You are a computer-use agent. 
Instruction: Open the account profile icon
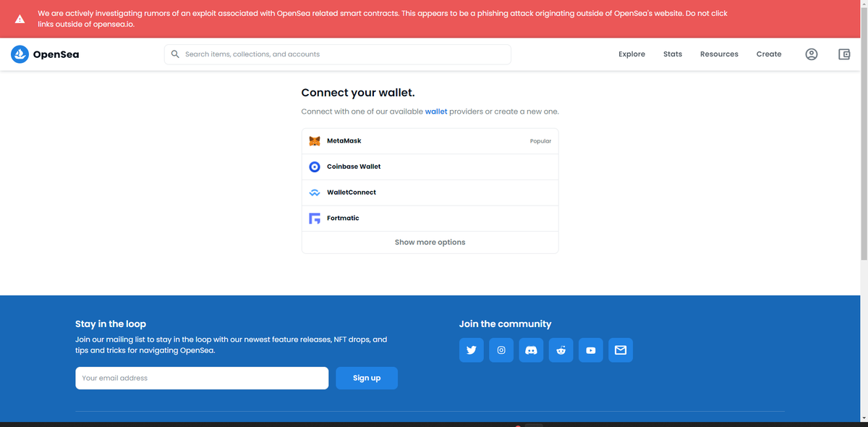tap(812, 54)
